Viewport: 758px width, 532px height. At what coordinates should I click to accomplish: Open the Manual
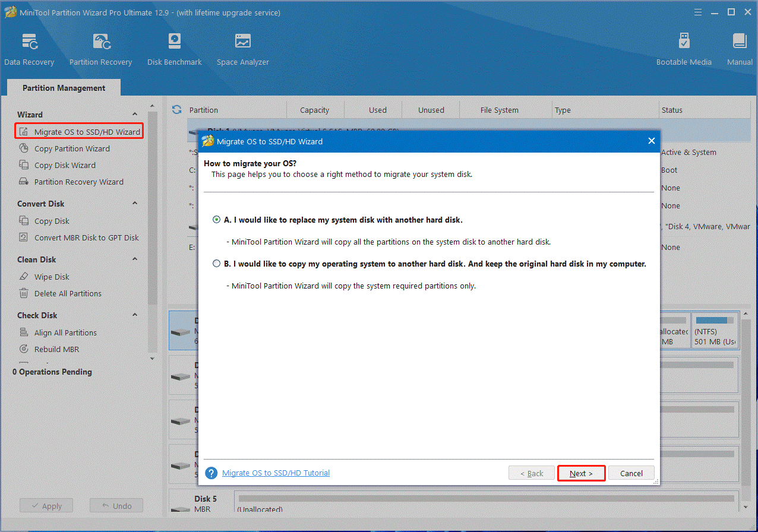pyautogui.click(x=740, y=50)
